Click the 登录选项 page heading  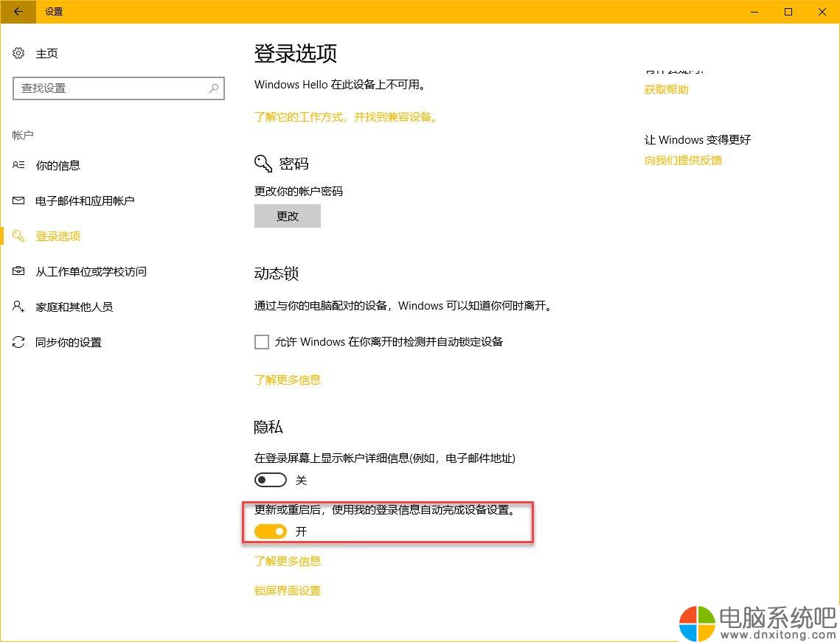coord(295,53)
